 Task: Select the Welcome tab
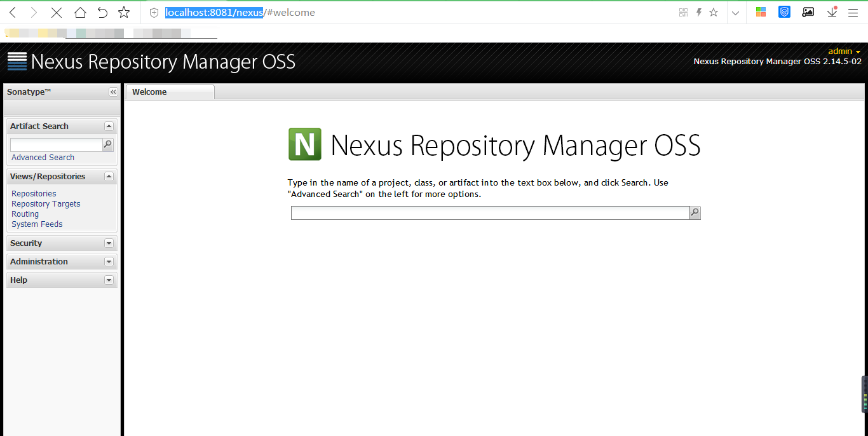click(170, 92)
